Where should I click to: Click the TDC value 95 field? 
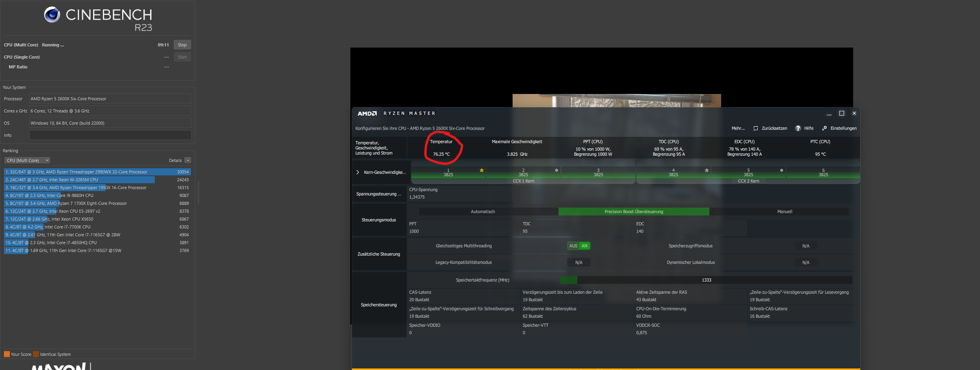point(525,231)
